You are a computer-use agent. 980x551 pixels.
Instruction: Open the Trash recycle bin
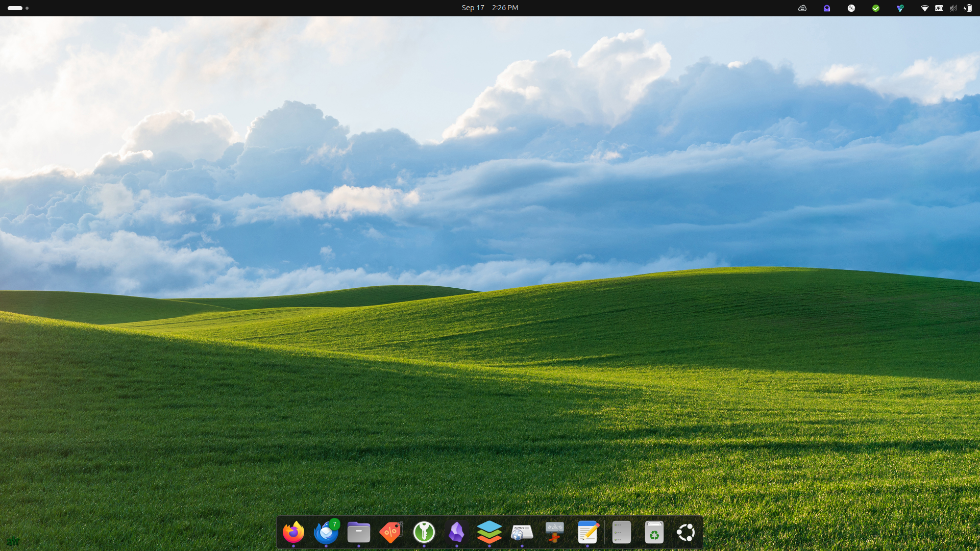pyautogui.click(x=654, y=533)
